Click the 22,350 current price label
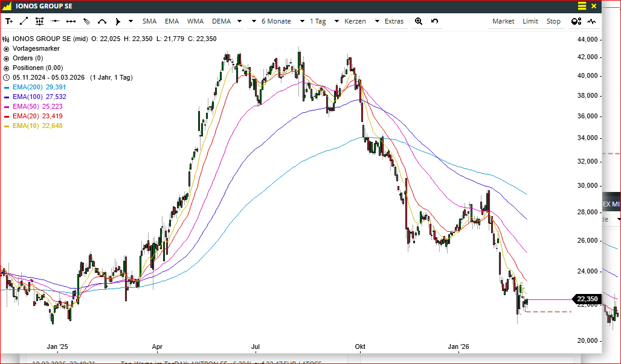The image size is (621, 364). 587,299
